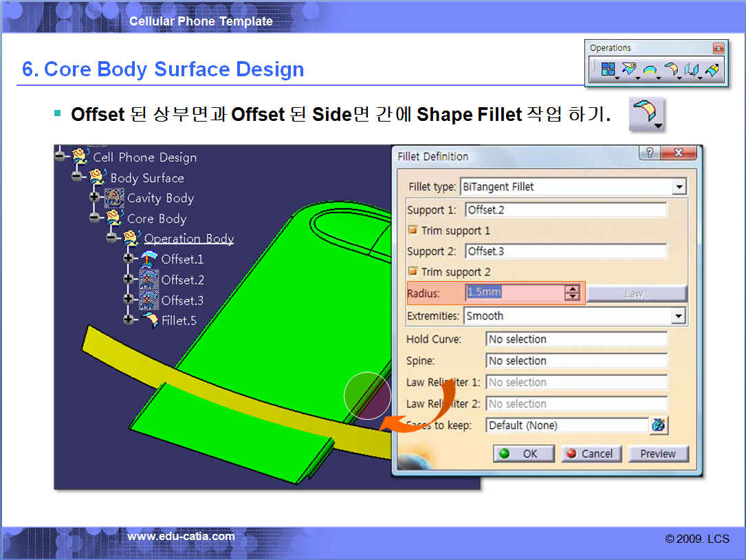Click the Split/Trim tool icon
Viewport: 746px width, 560px height.
point(628,69)
